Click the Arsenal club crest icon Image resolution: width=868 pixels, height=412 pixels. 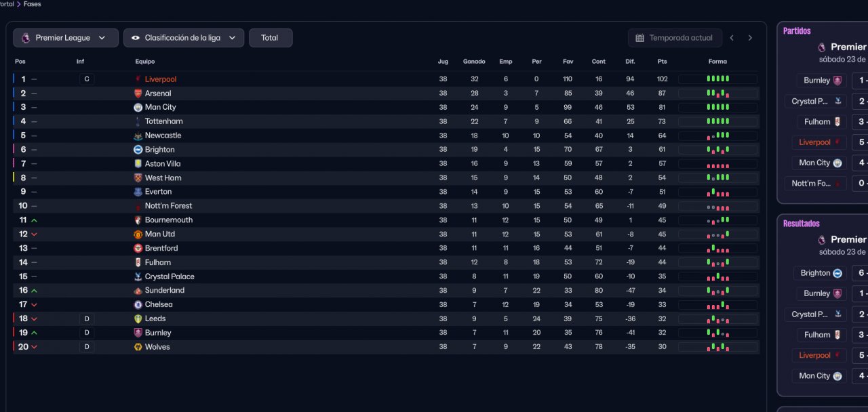coord(138,94)
